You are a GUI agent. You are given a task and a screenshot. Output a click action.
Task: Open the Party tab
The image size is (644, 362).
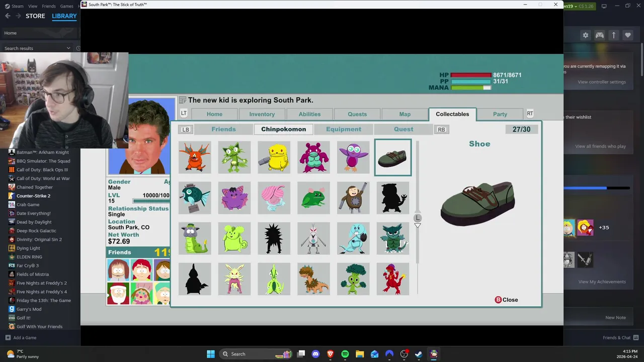point(500,114)
